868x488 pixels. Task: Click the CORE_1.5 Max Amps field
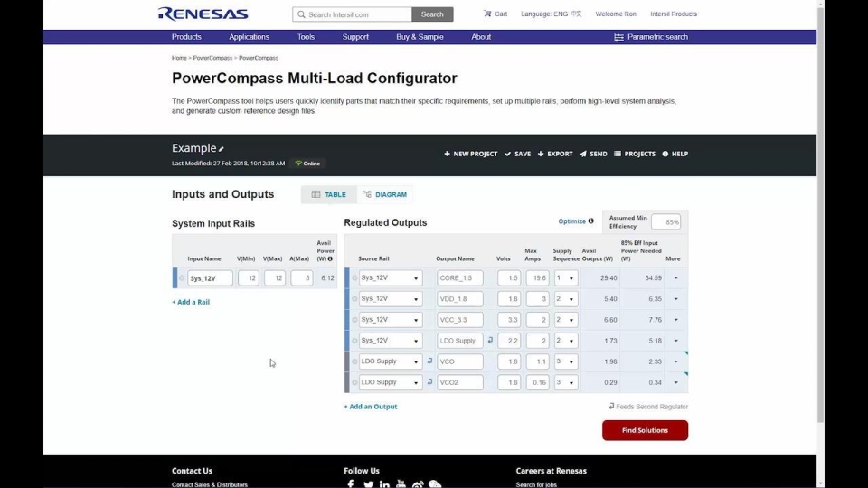537,277
